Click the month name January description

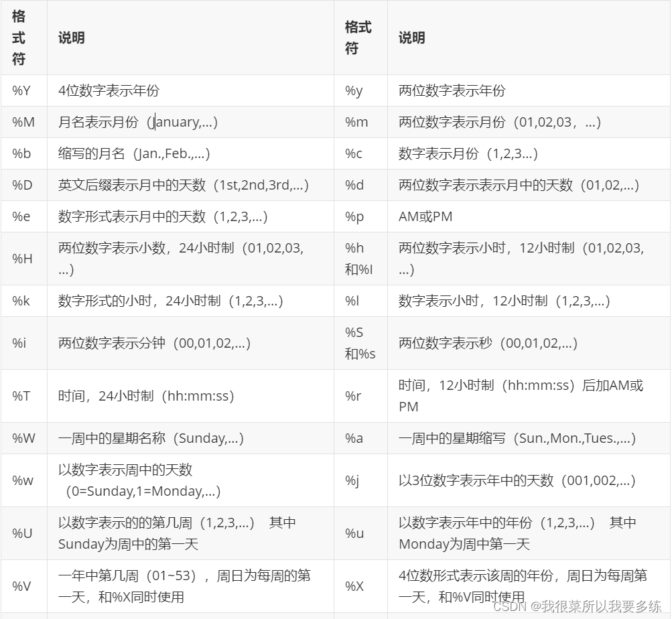pyautogui.click(x=138, y=122)
